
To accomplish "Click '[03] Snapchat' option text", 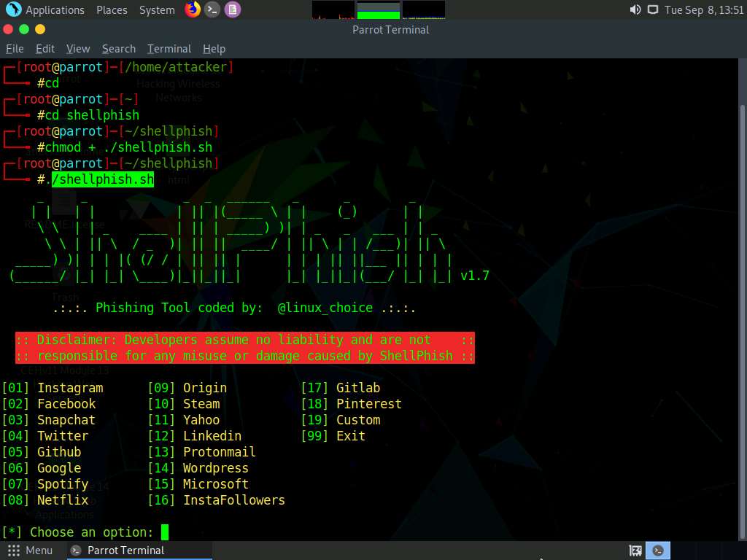I will [x=49, y=420].
